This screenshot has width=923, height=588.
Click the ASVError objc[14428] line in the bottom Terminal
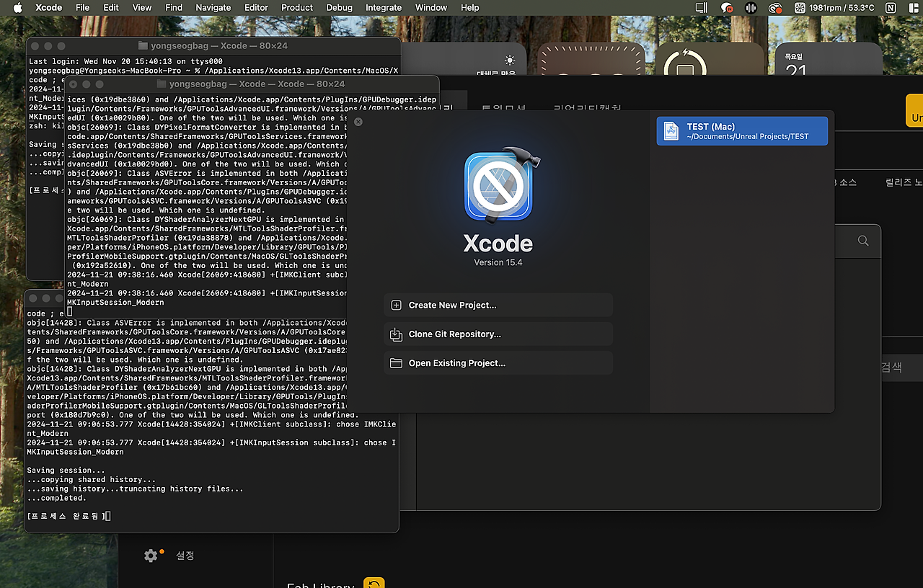point(187,323)
